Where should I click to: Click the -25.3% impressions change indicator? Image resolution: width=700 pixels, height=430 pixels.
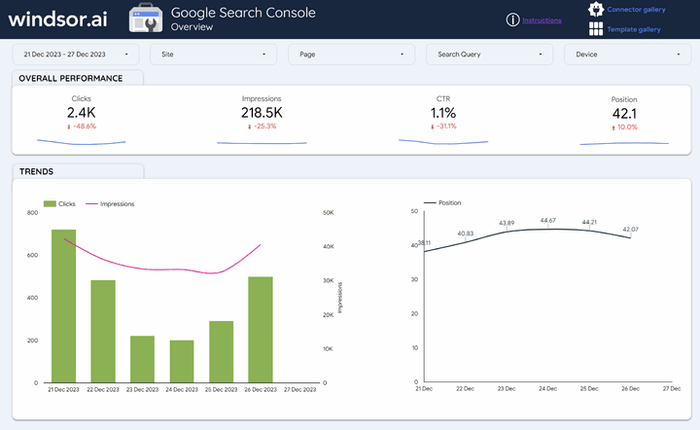pyautogui.click(x=262, y=126)
